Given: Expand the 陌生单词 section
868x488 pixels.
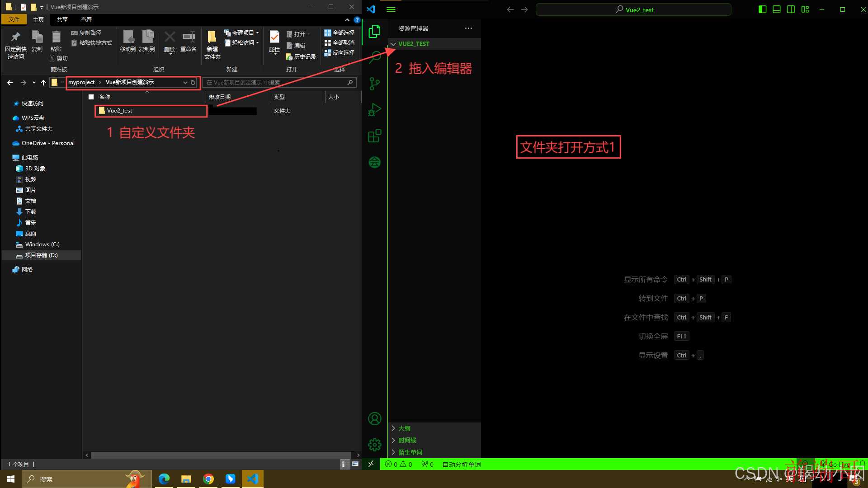Looking at the screenshot, I should 434,452.
